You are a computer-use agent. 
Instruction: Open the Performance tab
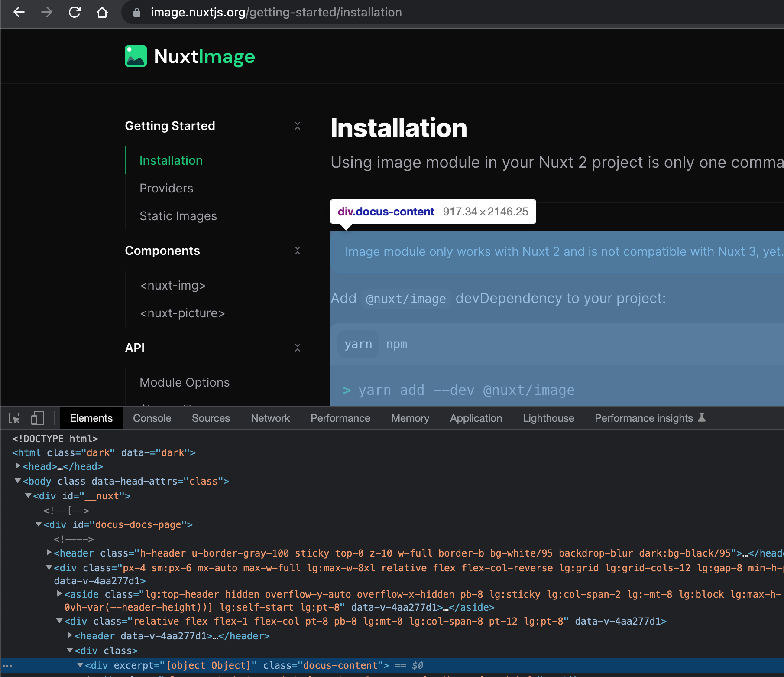pos(340,418)
